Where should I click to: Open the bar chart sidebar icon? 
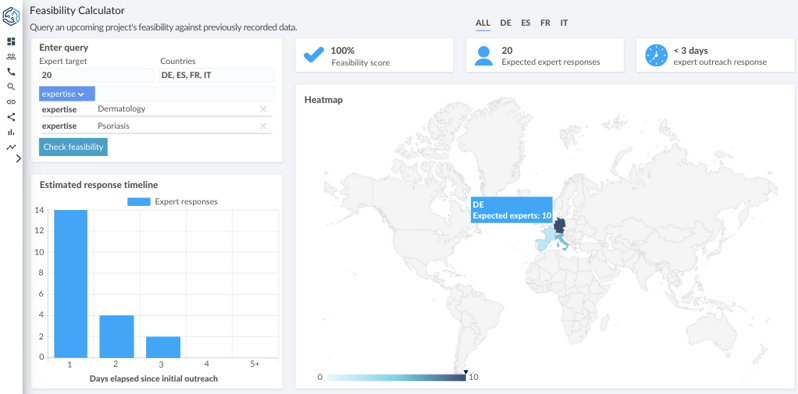click(11, 132)
